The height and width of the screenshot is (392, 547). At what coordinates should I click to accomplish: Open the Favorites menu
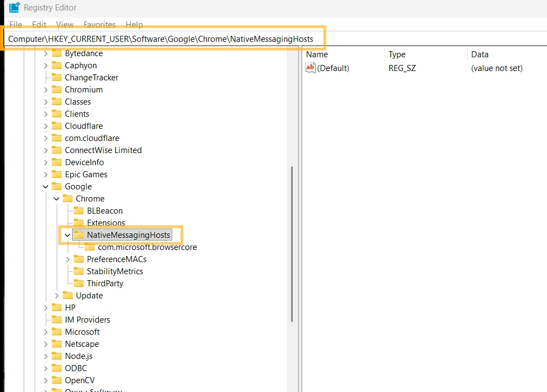click(100, 25)
